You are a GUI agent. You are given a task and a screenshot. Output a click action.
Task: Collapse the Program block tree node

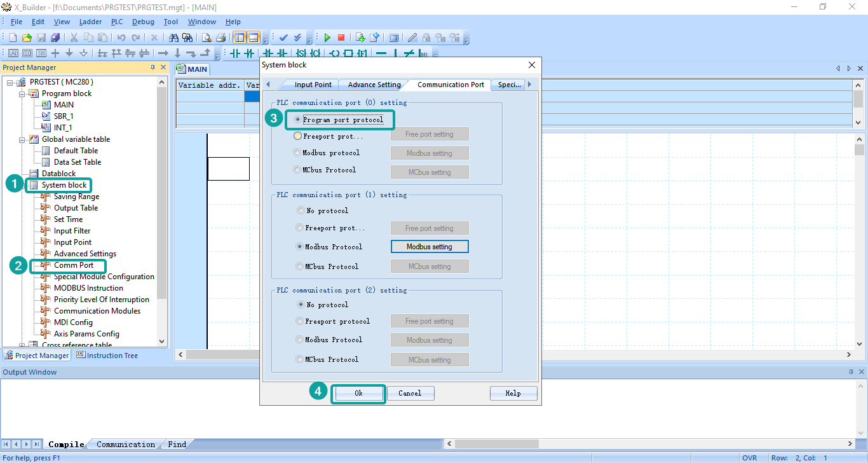point(22,93)
